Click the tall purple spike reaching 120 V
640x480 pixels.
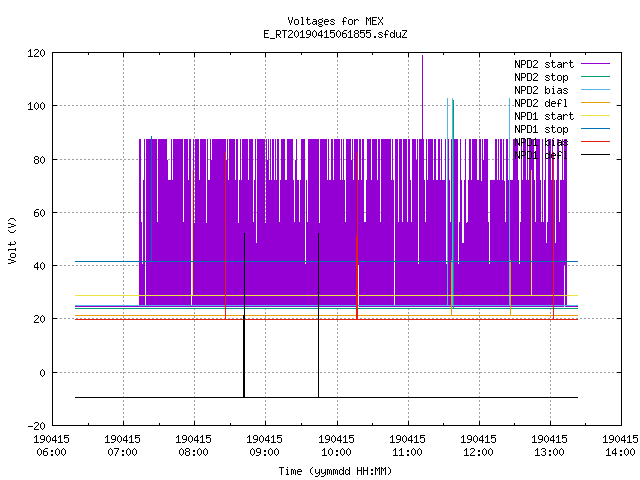[422, 97]
